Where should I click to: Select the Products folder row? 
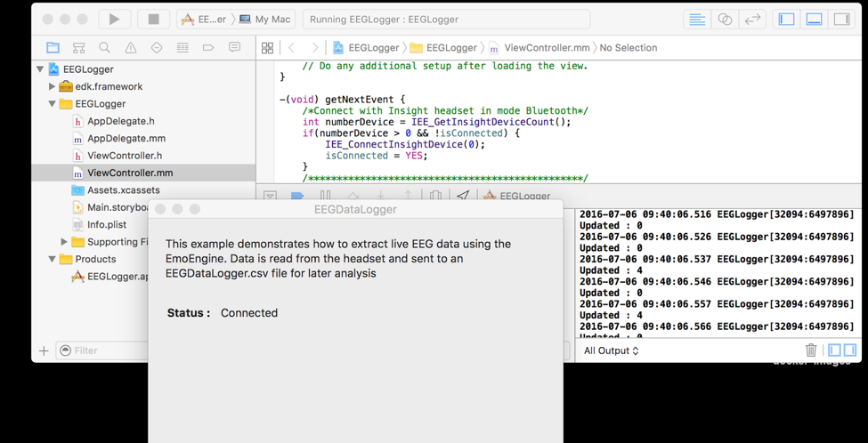click(90, 259)
